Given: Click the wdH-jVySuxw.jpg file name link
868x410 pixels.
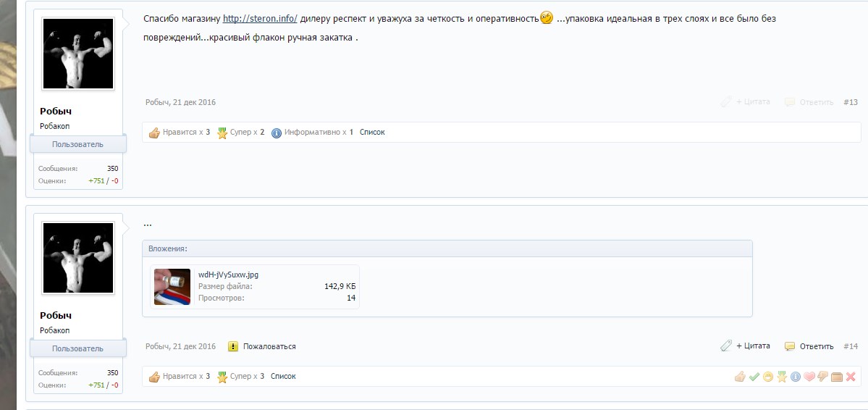Looking at the screenshot, I should [x=228, y=275].
